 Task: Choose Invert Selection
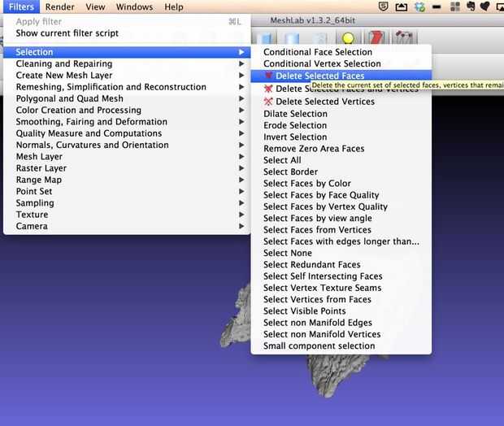(341, 137)
